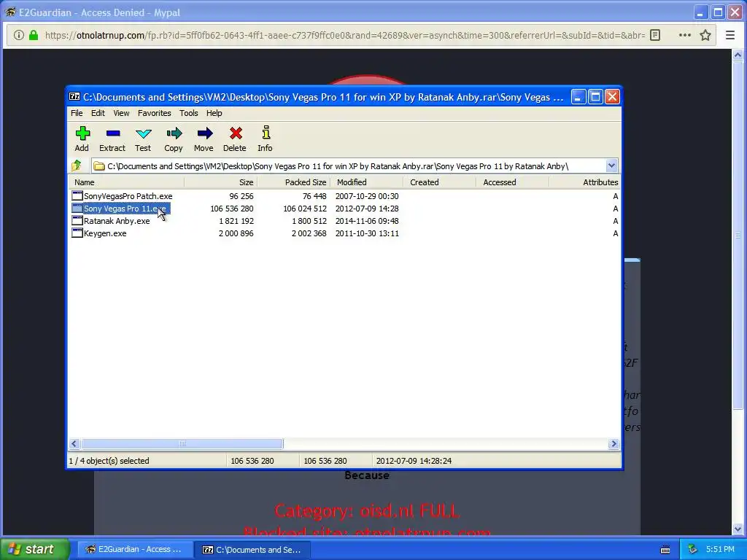747x560 pixels.
Task: Select the file name Sony Vegas Pro 11.exe
Action: [x=125, y=208]
